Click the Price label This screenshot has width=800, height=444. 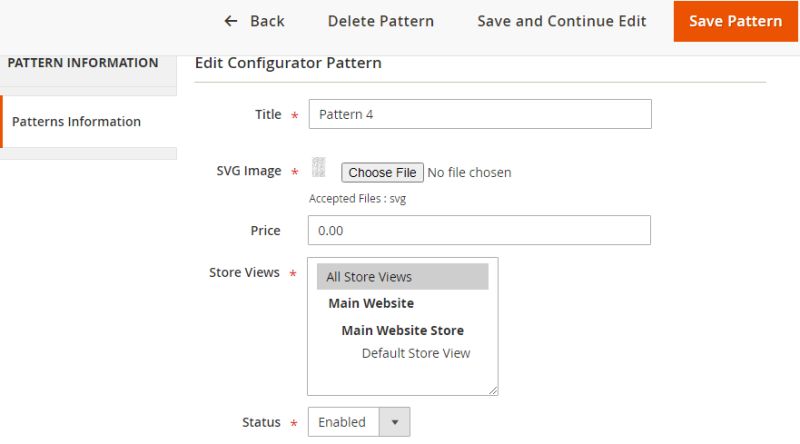click(x=265, y=230)
